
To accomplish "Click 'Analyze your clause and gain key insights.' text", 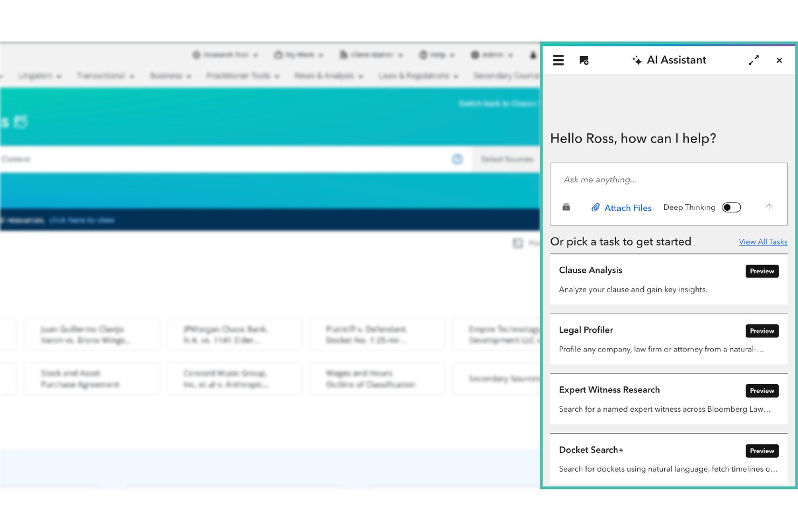I will coord(633,289).
